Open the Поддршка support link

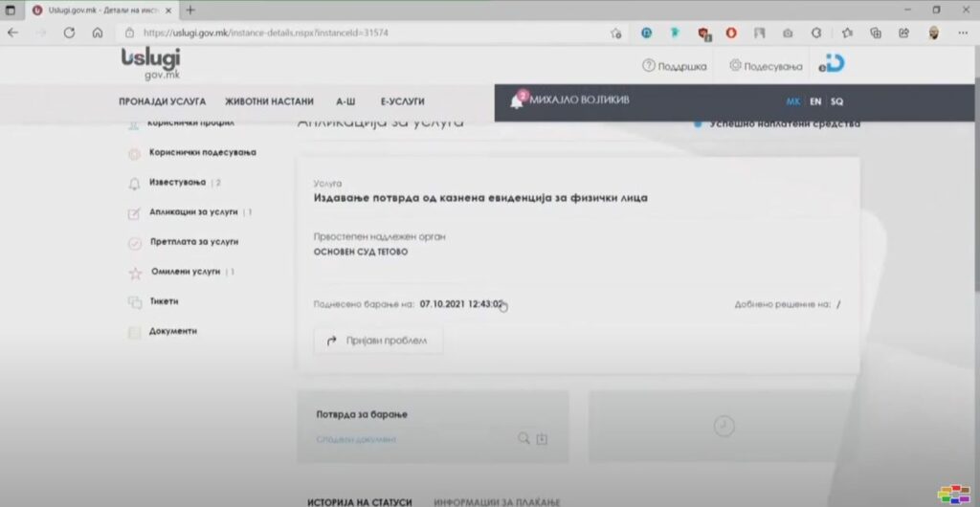[675, 66]
